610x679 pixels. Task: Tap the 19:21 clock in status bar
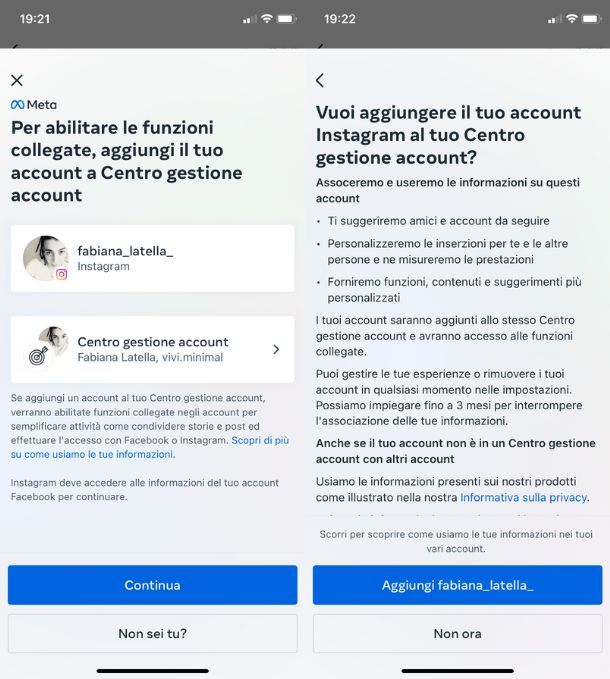point(35,19)
